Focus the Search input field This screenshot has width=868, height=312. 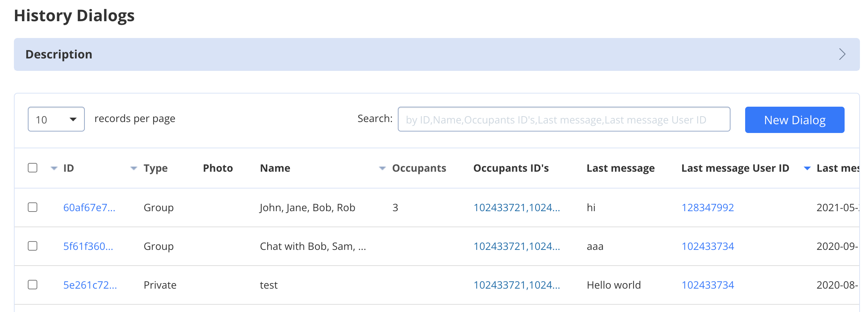[x=564, y=119]
